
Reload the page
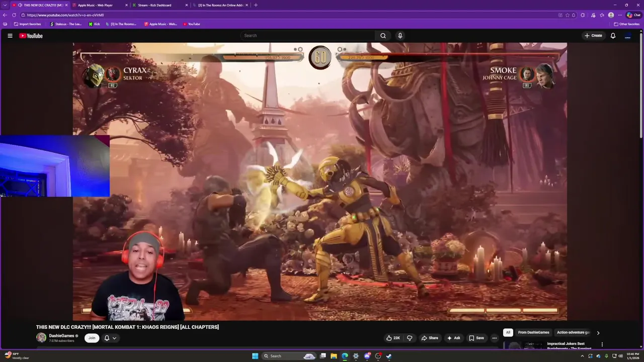pos(14,15)
